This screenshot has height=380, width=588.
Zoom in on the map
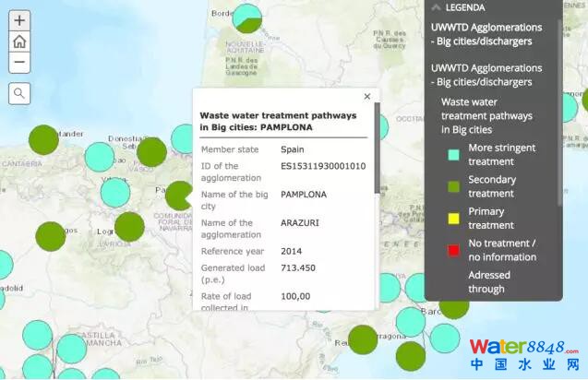(x=19, y=20)
